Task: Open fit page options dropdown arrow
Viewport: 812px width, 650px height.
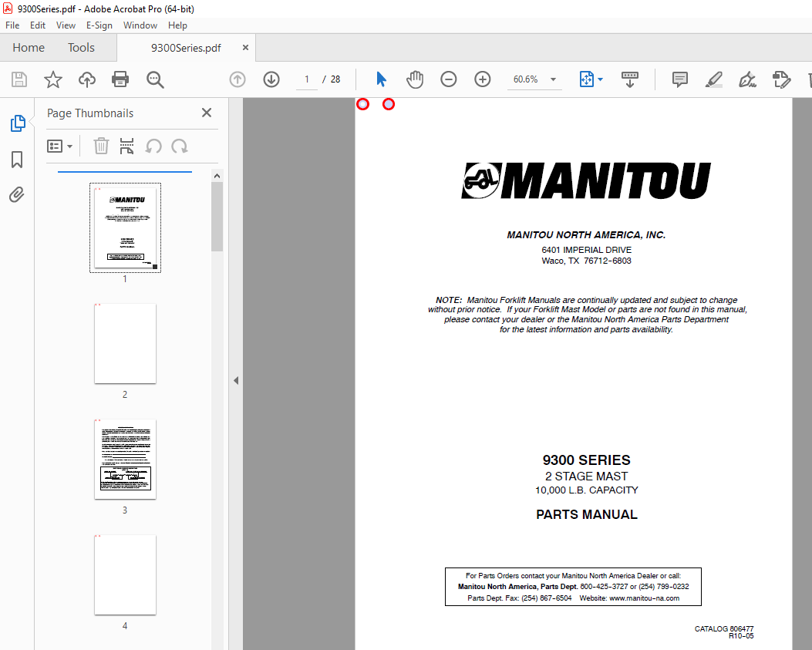Action: point(600,79)
